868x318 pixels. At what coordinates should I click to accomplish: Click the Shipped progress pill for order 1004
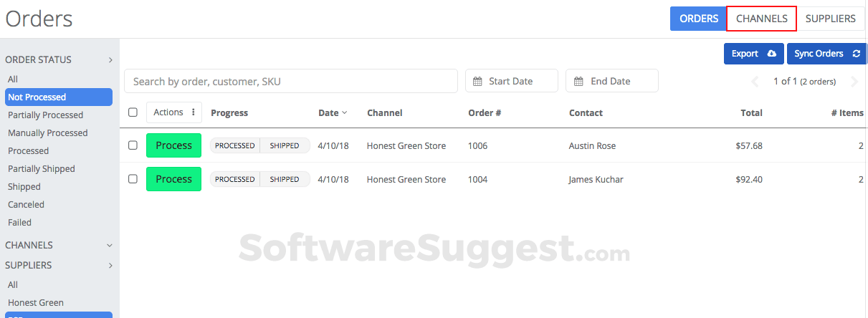point(285,179)
